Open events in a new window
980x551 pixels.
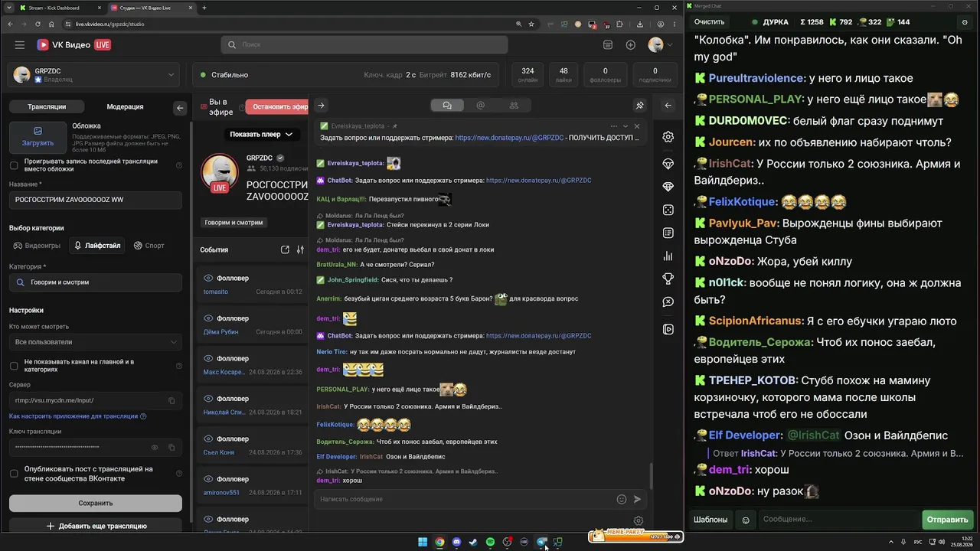[285, 249]
